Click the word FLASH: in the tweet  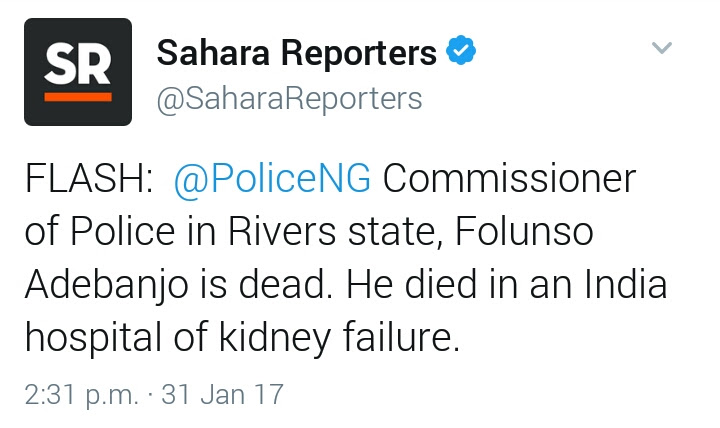[x=89, y=178]
